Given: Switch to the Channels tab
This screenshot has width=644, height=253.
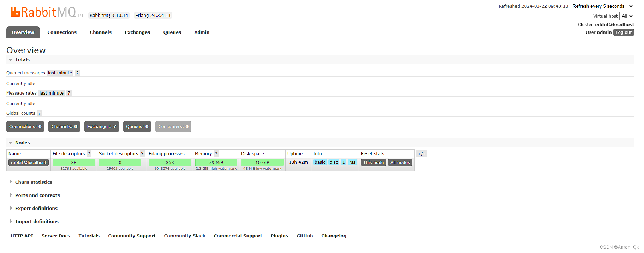Looking at the screenshot, I should coord(101,32).
